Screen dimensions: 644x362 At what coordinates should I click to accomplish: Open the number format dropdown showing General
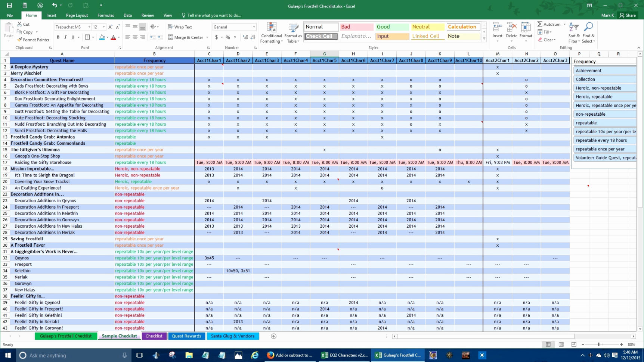tap(254, 27)
